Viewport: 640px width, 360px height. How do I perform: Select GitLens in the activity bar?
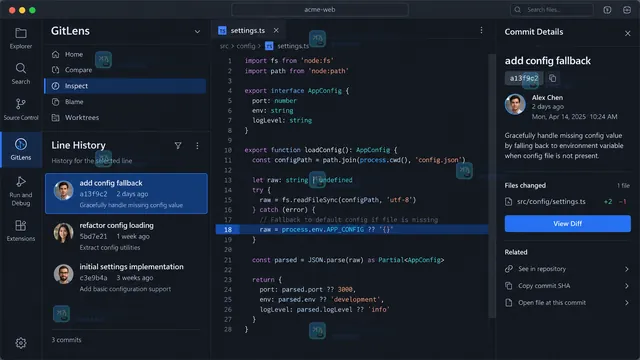[21, 149]
